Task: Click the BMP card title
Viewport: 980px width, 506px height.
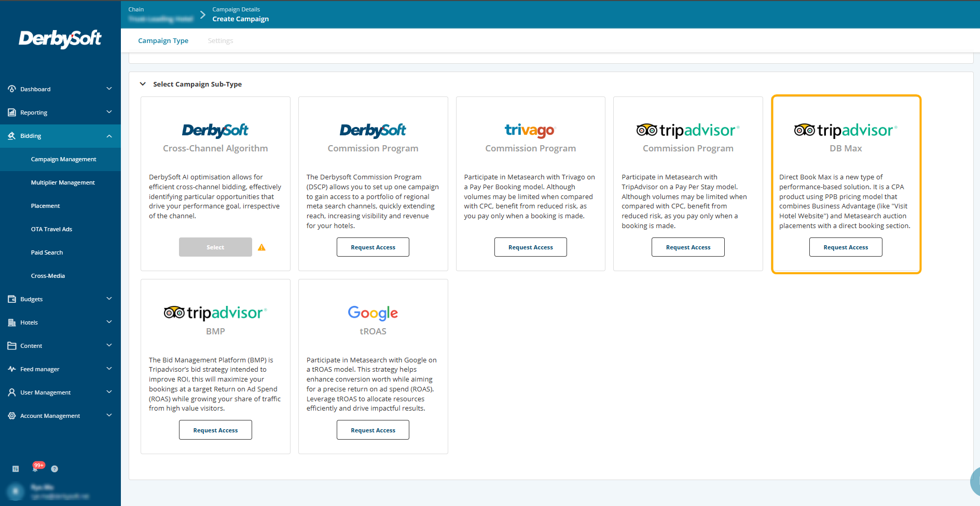Action: tap(215, 331)
